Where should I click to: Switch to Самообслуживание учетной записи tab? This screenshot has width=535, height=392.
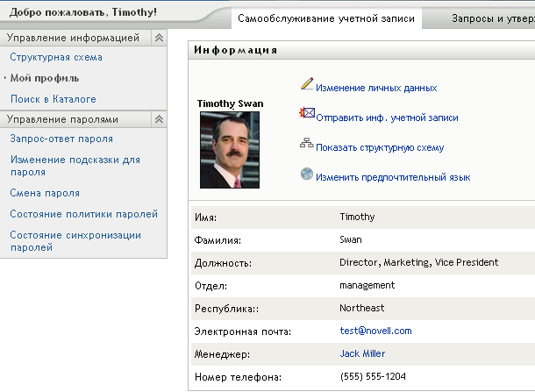coord(327,18)
